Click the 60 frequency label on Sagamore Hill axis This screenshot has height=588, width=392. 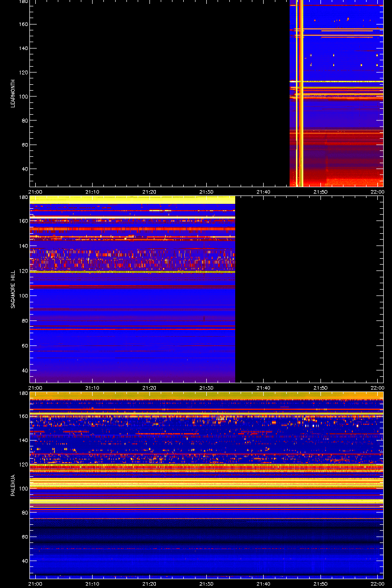[24, 346]
